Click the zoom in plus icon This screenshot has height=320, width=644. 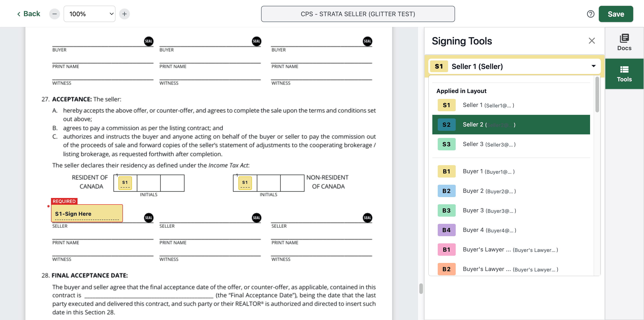click(124, 14)
